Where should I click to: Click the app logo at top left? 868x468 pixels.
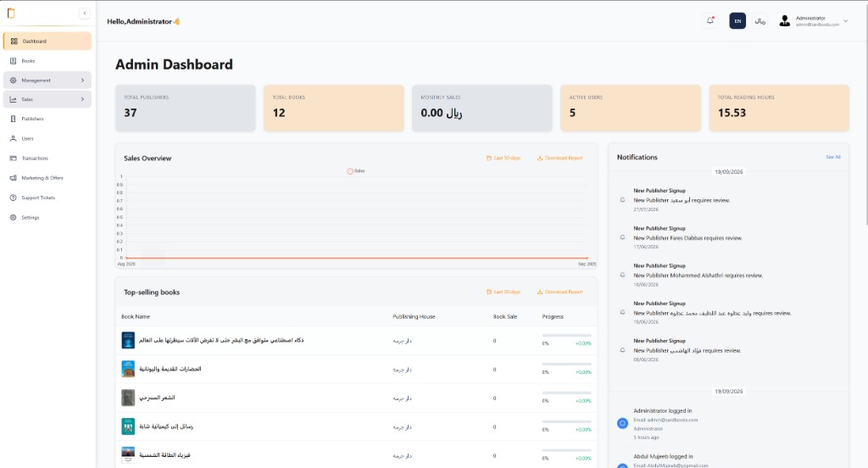[x=11, y=14]
